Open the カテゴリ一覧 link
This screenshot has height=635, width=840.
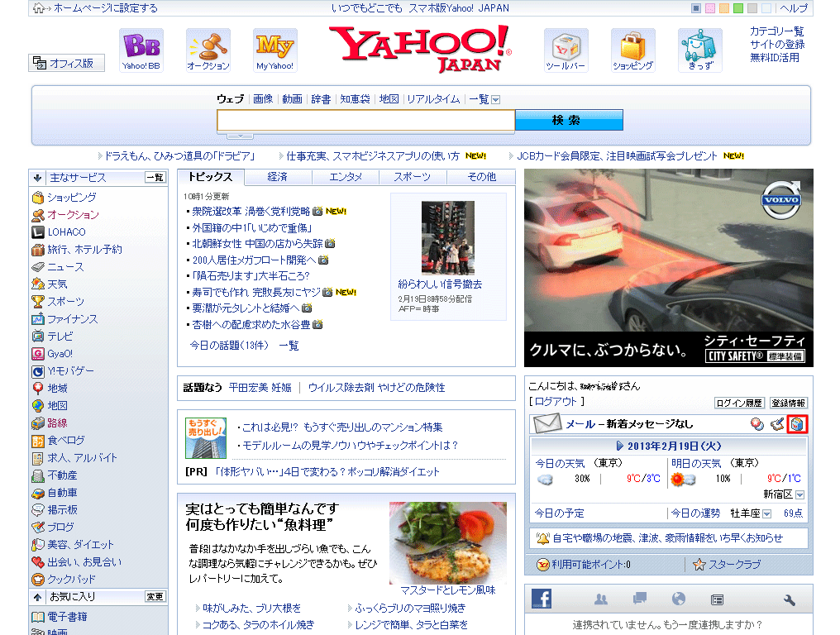(x=777, y=31)
